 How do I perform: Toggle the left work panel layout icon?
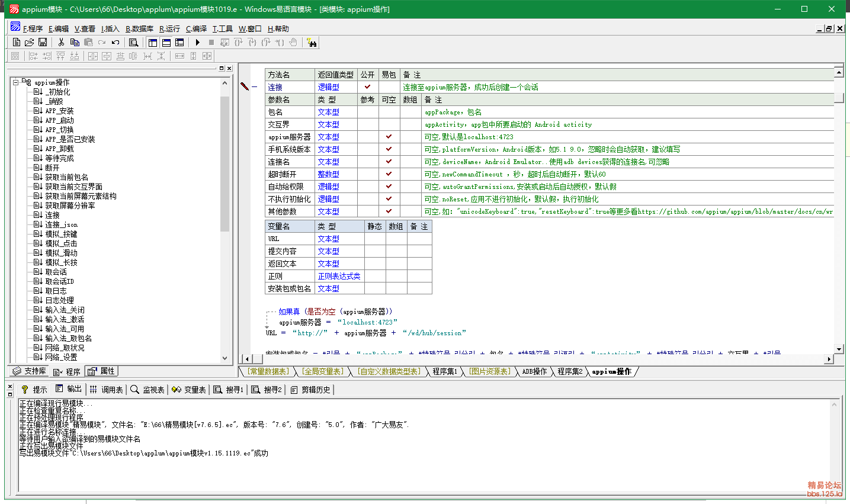(153, 42)
